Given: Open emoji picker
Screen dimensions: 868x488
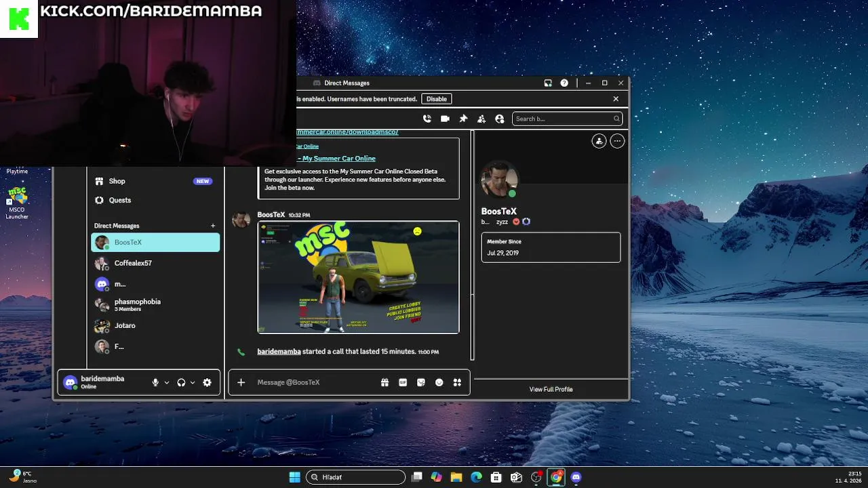Looking at the screenshot, I should 439,382.
